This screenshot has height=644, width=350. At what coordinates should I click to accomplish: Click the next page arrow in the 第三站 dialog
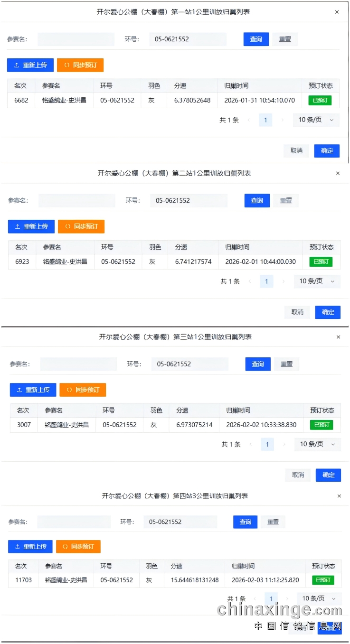(x=284, y=445)
